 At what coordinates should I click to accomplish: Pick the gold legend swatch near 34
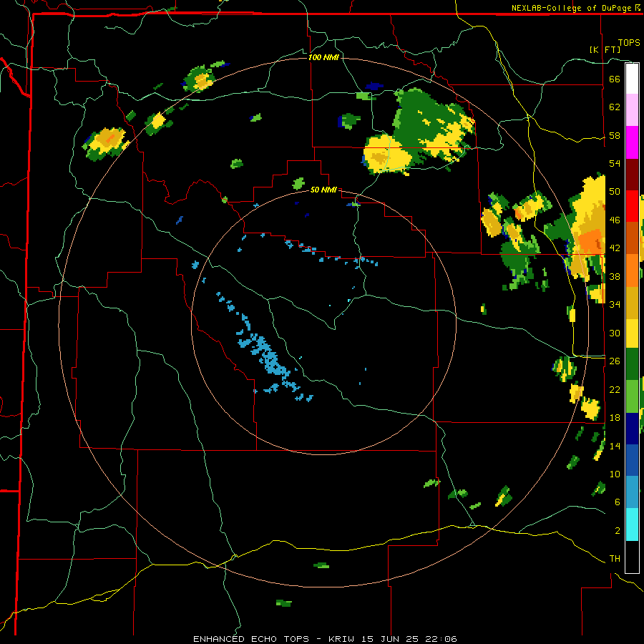point(632,302)
